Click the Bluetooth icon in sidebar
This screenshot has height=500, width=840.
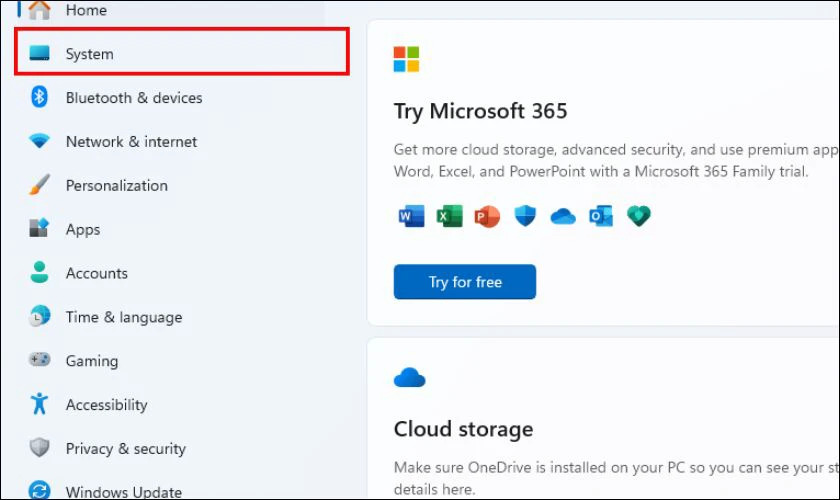click(39, 98)
